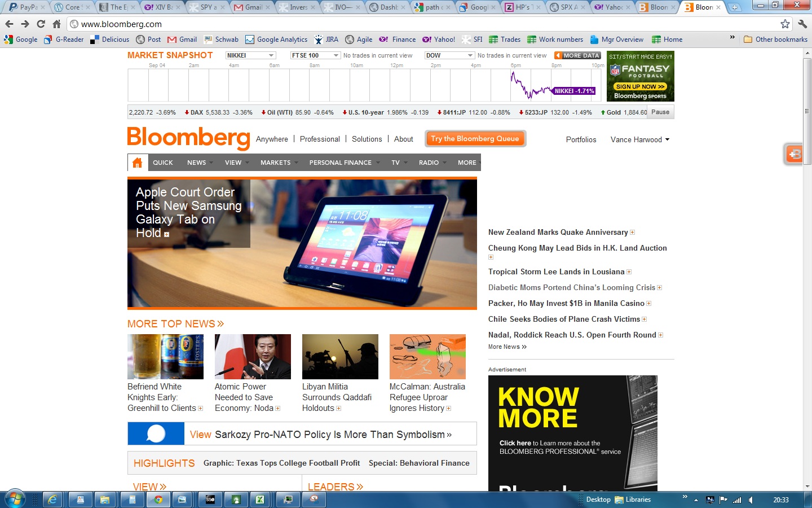812x508 pixels.
Task: Reload the page with the refresh icon
Action: click(x=41, y=24)
